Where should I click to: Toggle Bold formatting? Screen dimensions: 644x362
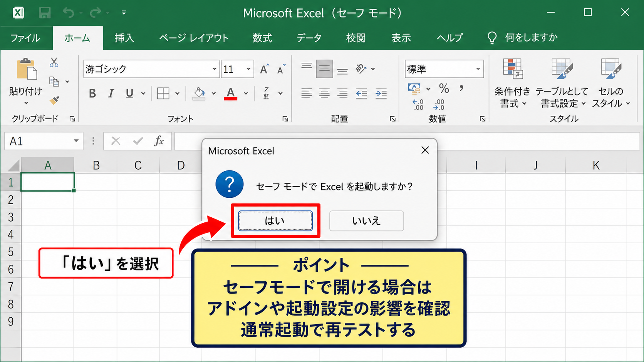[x=92, y=93]
